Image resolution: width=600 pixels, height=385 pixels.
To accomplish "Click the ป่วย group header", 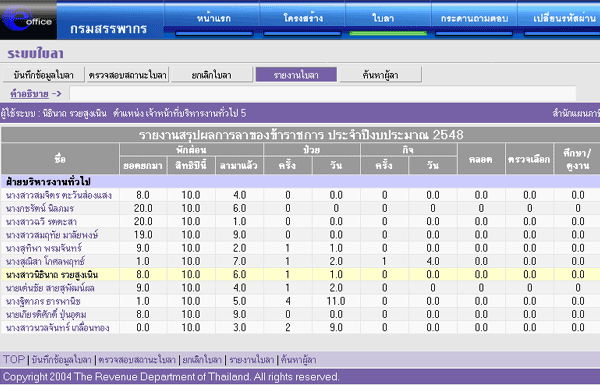I will (x=311, y=150).
